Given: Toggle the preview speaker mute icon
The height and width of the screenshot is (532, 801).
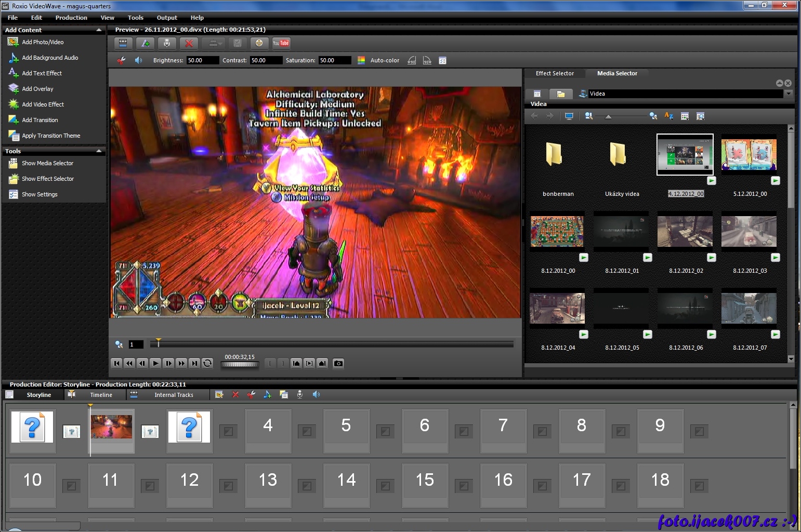Looking at the screenshot, I should click(x=138, y=61).
